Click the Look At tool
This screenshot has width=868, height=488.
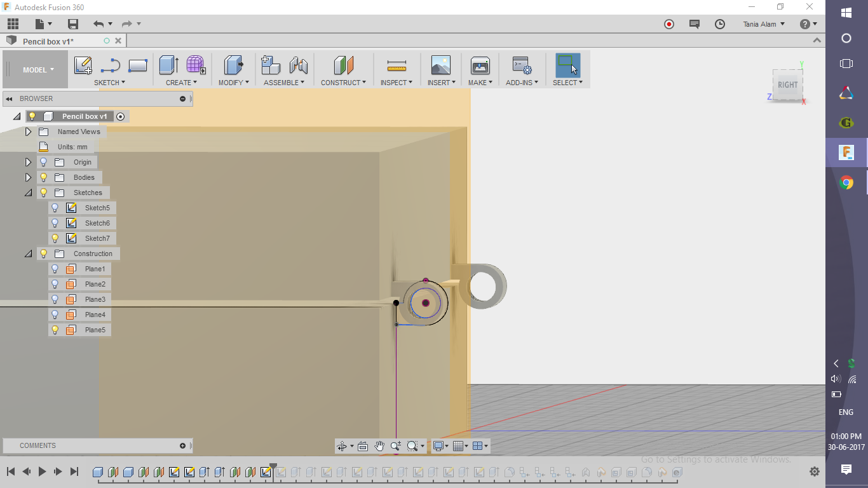363,446
